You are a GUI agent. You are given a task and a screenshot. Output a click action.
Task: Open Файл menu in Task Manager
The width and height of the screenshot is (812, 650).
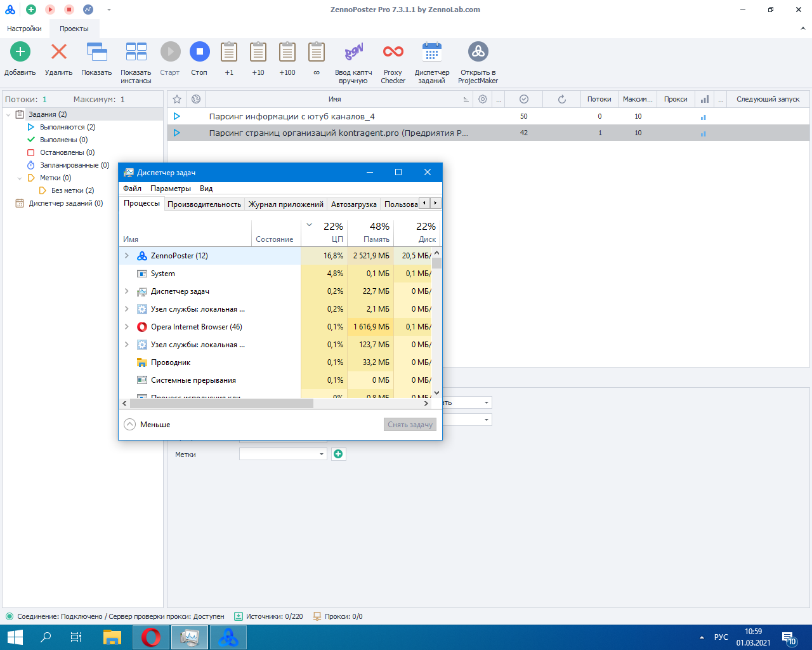(132, 189)
